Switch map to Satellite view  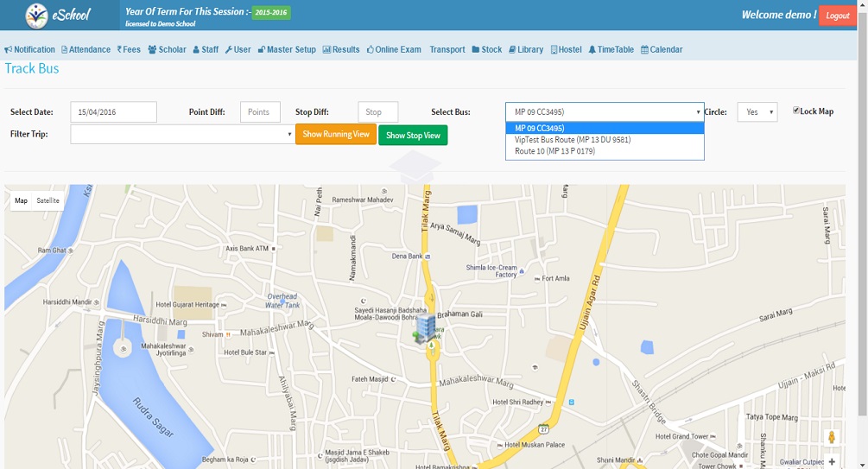coord(48,200)
